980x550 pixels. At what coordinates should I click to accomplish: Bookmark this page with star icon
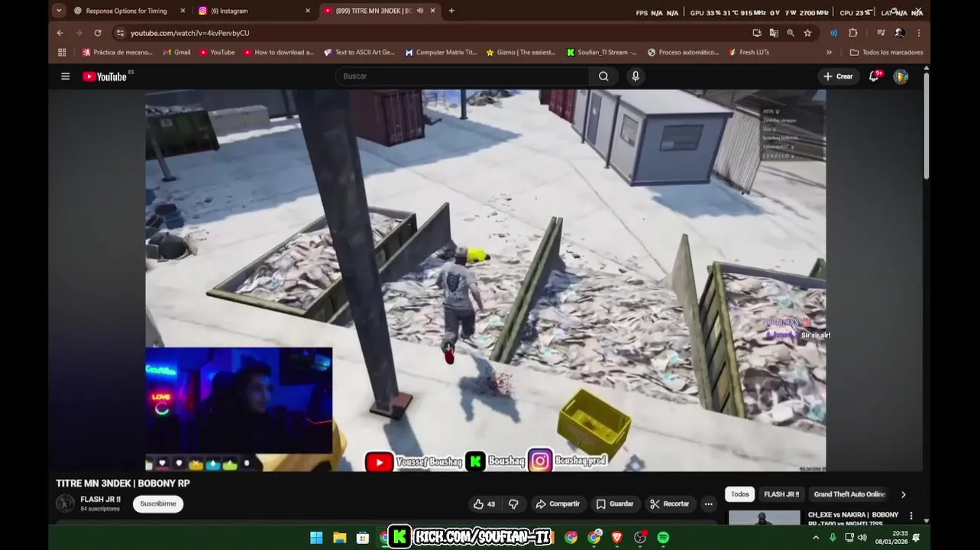(807, 33)
